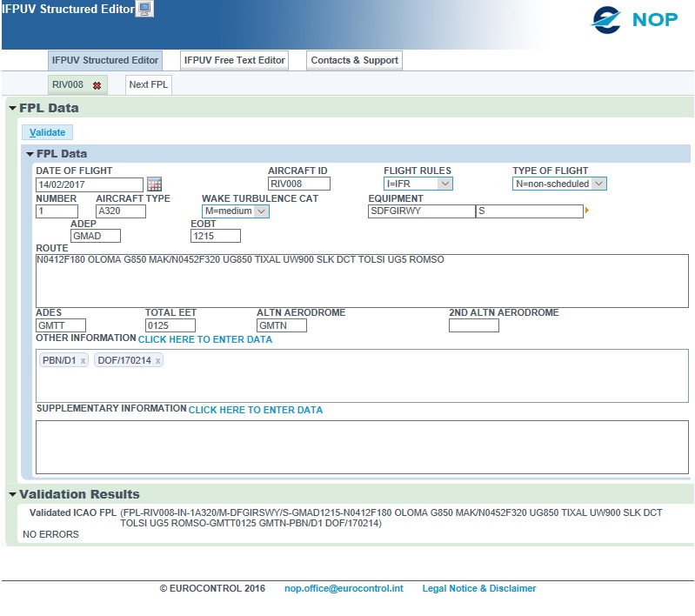Image resolution: width=695 pixels, height=616 pixels.
Task: Collapse the Validation Results section
Action: pos(12,494)
